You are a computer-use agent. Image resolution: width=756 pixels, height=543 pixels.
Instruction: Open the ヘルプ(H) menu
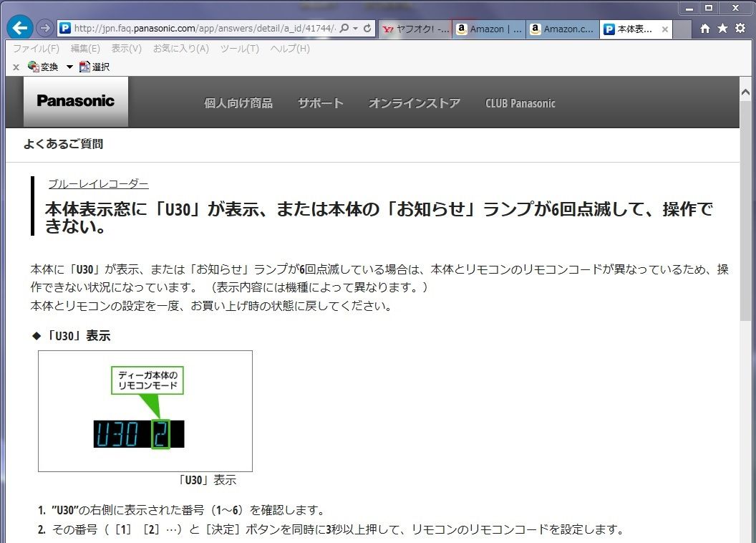[290, 48]
